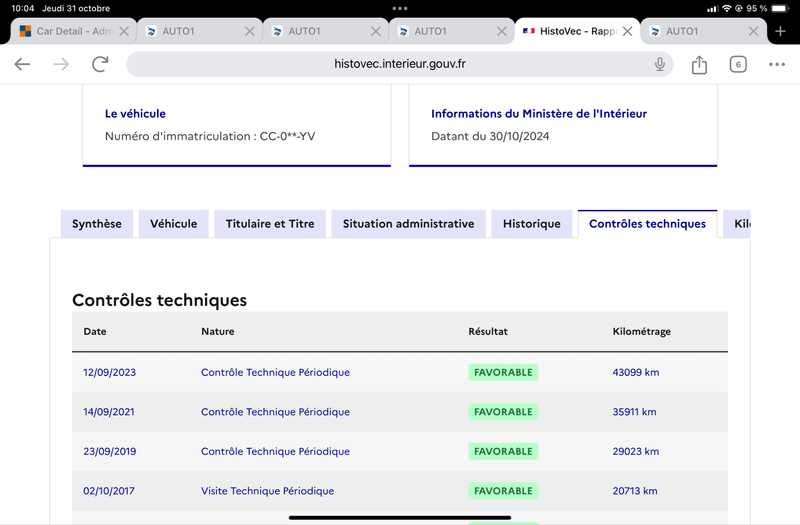Go back with the browser back arrow
Image resolution: width=800 pixels, height=525 pixels.
pos(22,64)
